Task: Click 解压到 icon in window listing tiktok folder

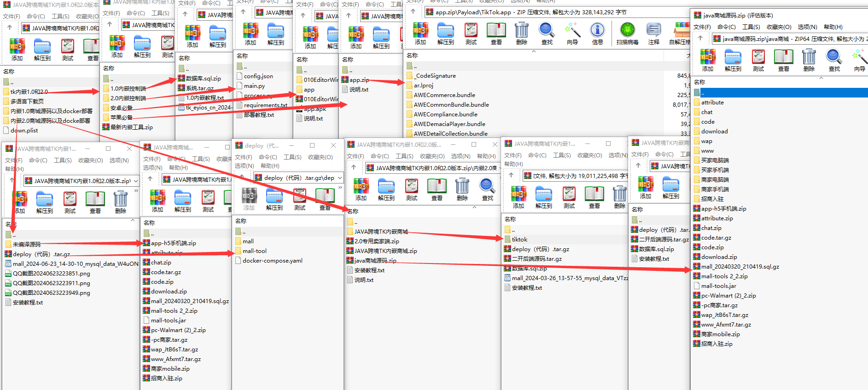Action: coord(544,197)
